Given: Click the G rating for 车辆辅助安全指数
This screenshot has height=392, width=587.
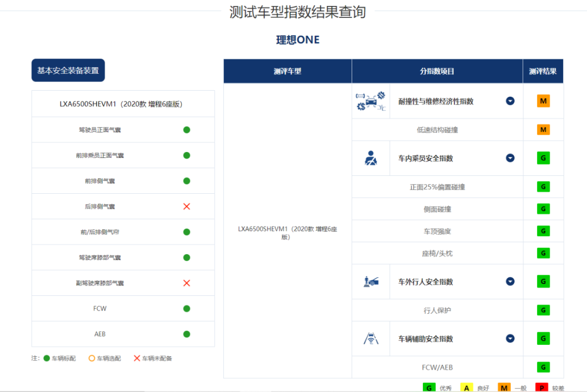Looking at the screenshot, I should [543, 338].
